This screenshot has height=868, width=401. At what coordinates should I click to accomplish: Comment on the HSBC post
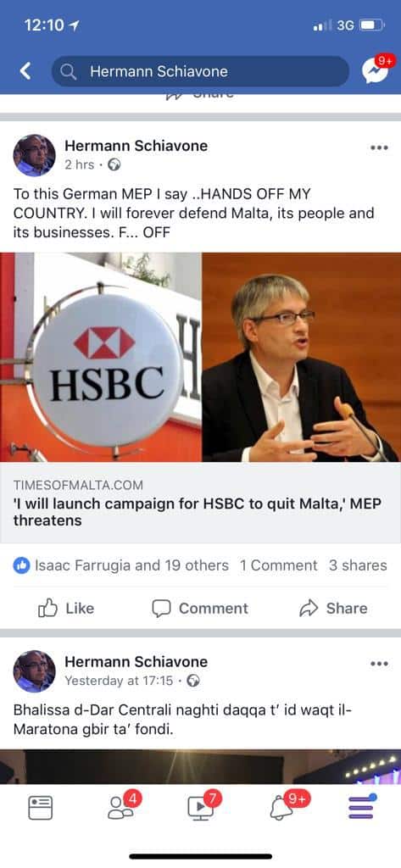(200, 609)
